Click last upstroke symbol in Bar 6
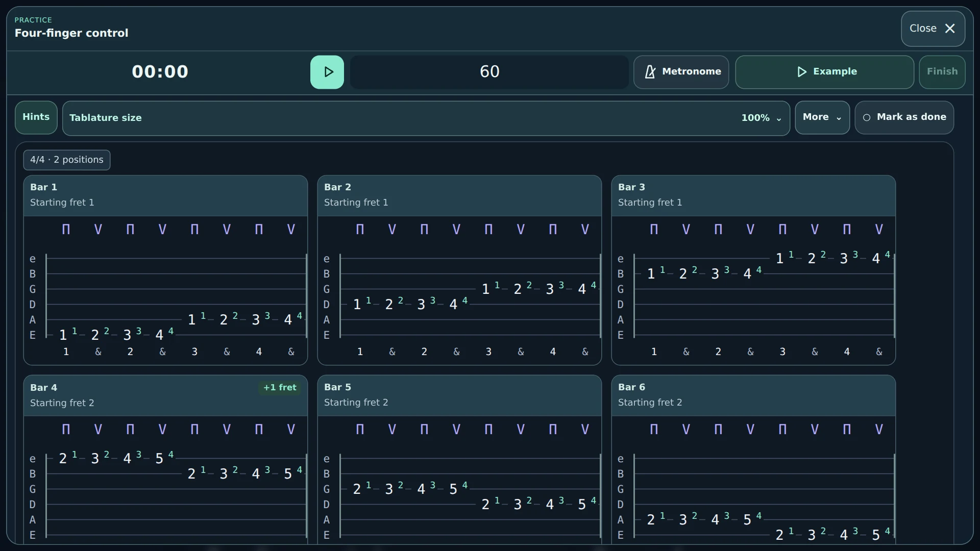980x551 pixels. pos(879,430)
